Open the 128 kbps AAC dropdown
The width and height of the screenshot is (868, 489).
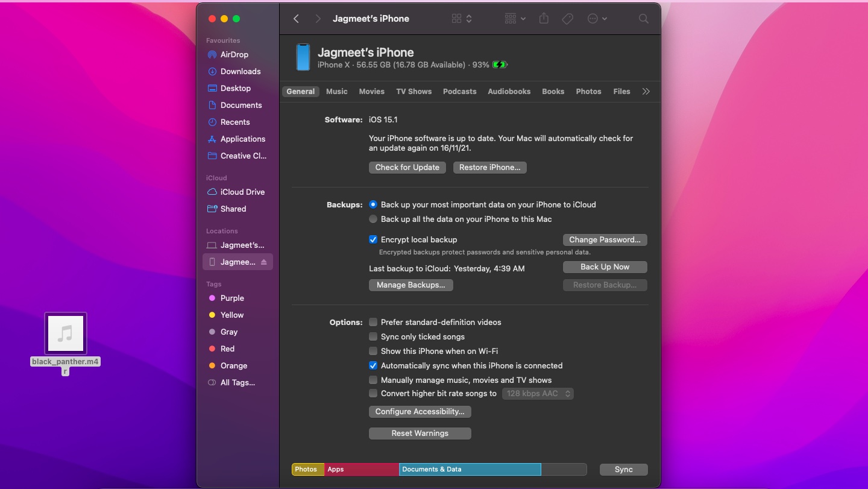pos(538,394)
